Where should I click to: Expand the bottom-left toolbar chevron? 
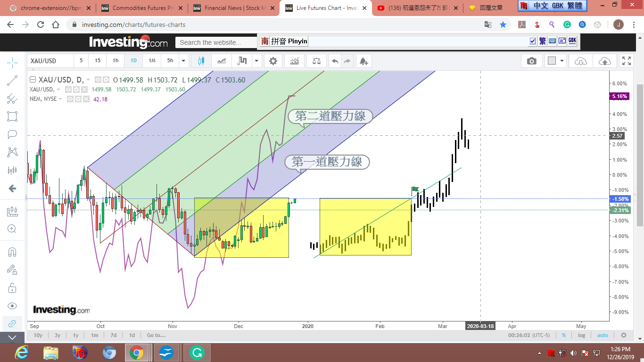click(x=12, y=337)
